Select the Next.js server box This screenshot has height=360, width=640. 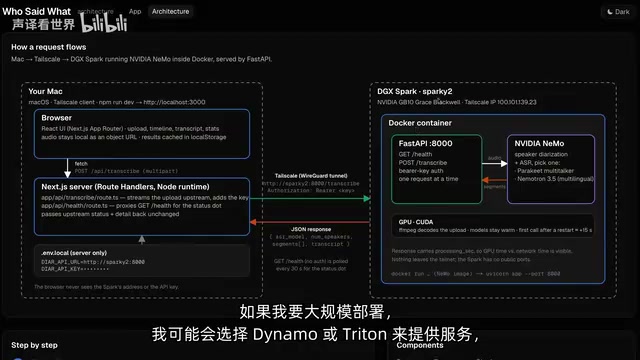click(x=142, y=207)
